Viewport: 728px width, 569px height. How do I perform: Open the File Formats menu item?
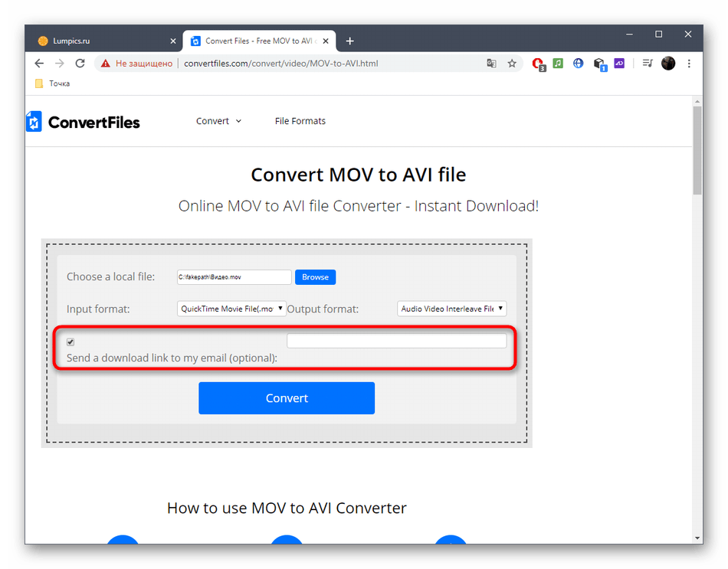(300, 121)
